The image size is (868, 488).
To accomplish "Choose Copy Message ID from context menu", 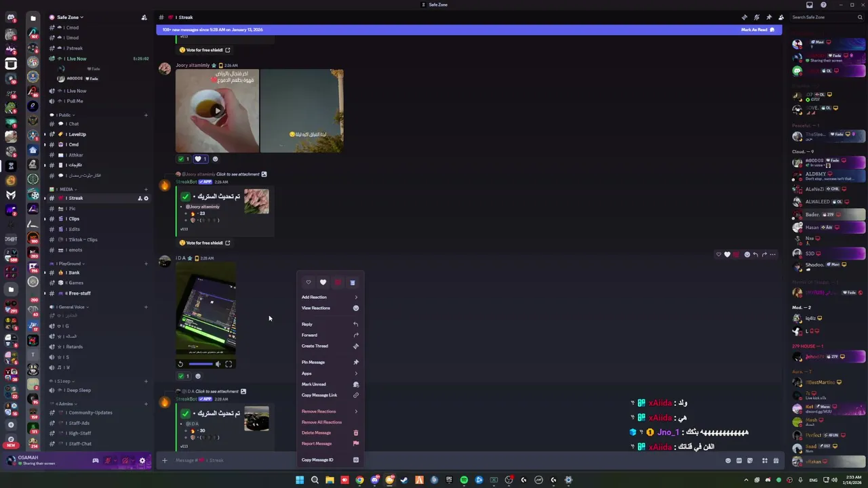I will (x=330, y=460).
